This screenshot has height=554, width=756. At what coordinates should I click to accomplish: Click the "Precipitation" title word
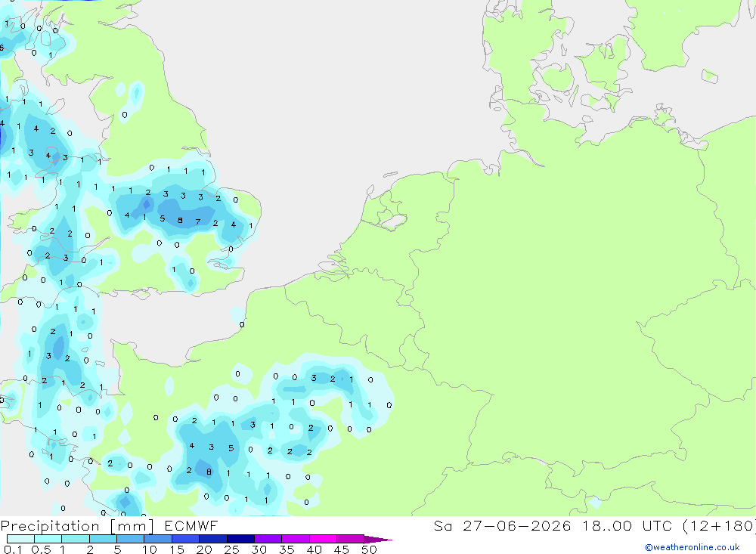[50, 526]
